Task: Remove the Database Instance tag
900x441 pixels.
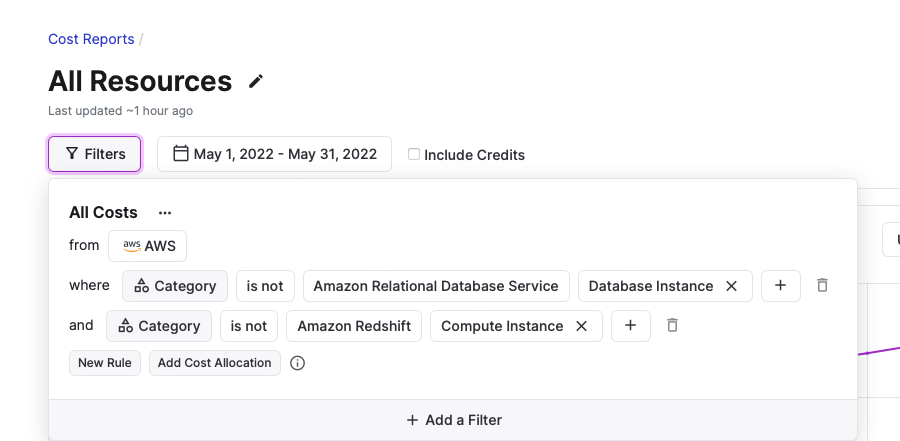Action: (731, 286)
